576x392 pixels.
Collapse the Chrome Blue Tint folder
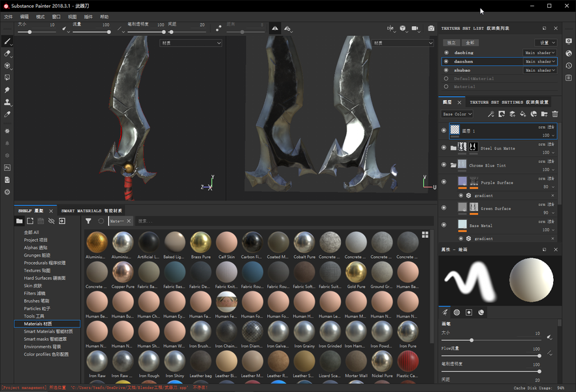click(x=453, y=165)
